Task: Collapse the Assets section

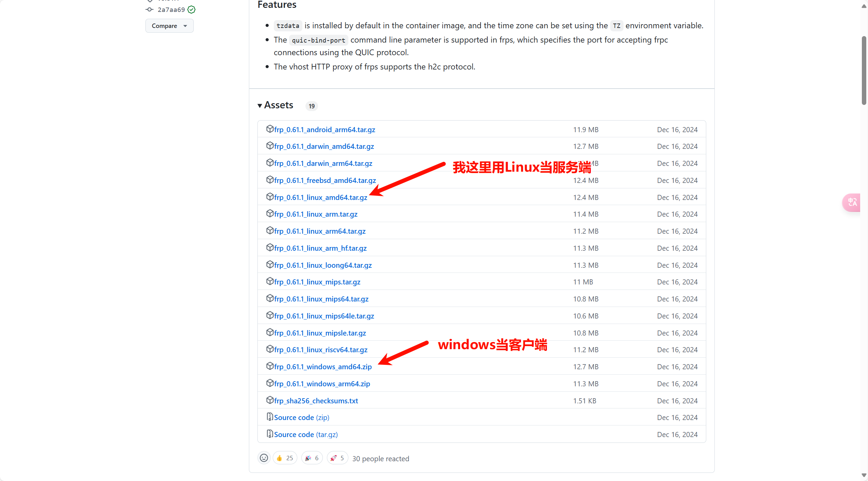Action: tap(275, 105)
